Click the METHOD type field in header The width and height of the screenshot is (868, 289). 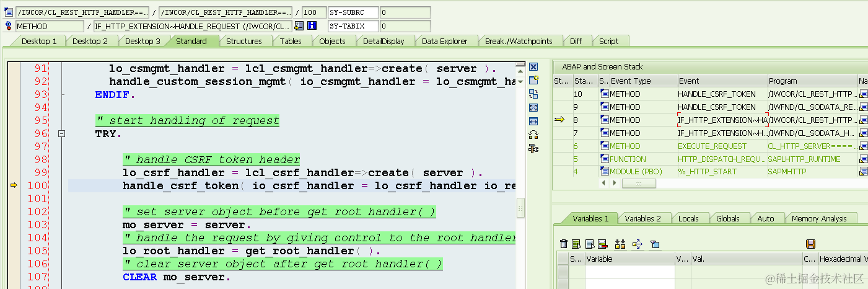[x=50, y=26]
